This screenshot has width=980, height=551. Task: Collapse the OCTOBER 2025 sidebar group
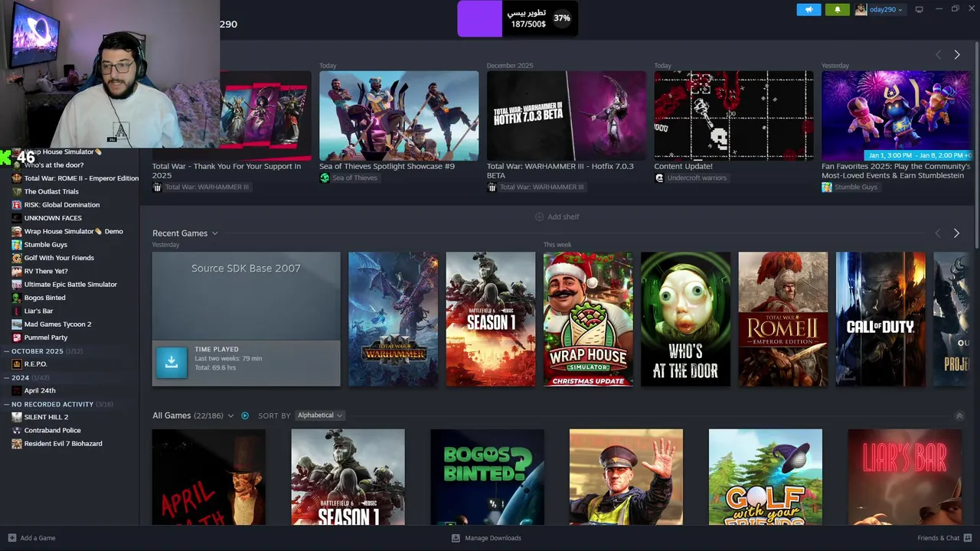point(7,351)
